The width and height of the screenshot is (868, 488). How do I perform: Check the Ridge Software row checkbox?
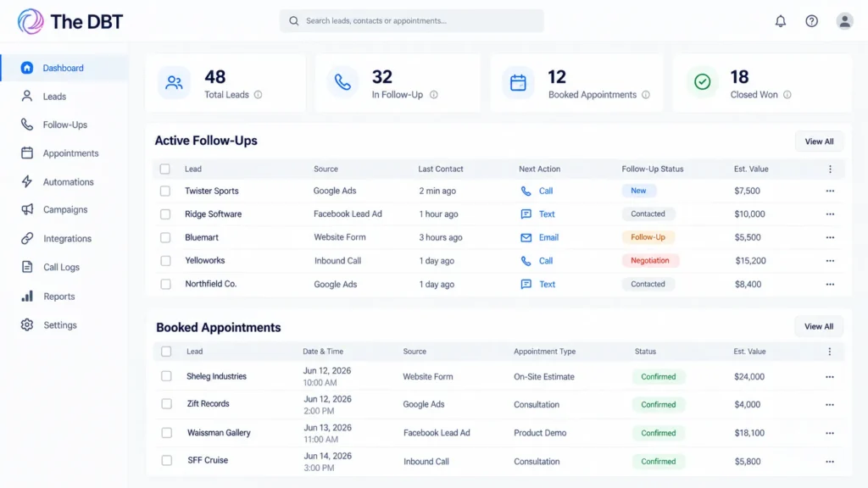(165, 214)
